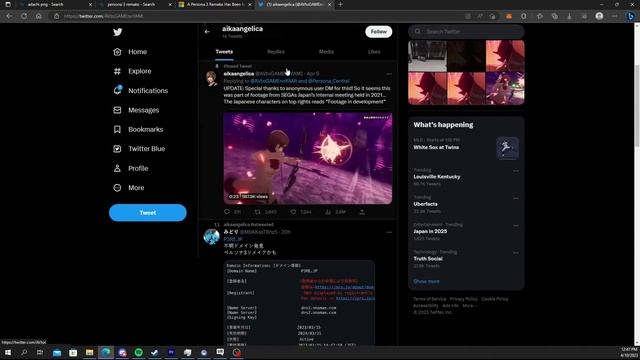
Task: Follow the aikaangelica account
Action: [x=378, y=31]
